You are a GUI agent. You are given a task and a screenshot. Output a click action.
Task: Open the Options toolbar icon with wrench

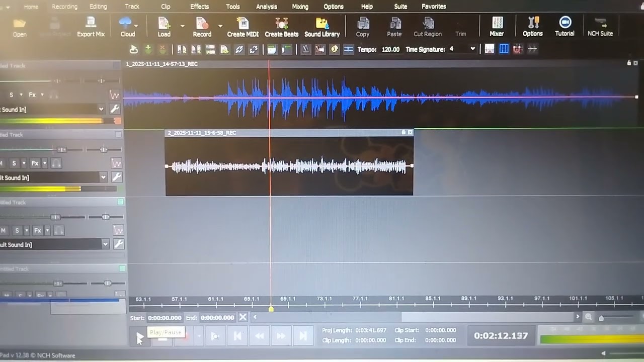tap(533, 27)
